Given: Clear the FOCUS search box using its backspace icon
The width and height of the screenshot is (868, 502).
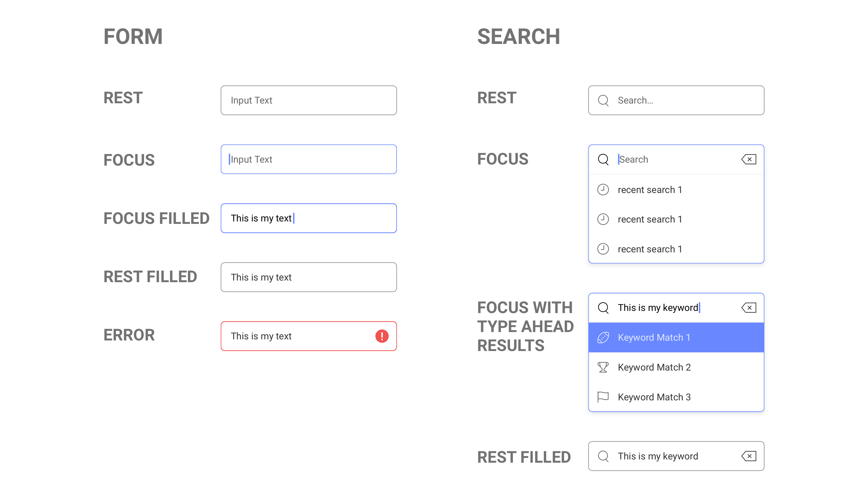Looking at the screenshot, I should [749, 159].
